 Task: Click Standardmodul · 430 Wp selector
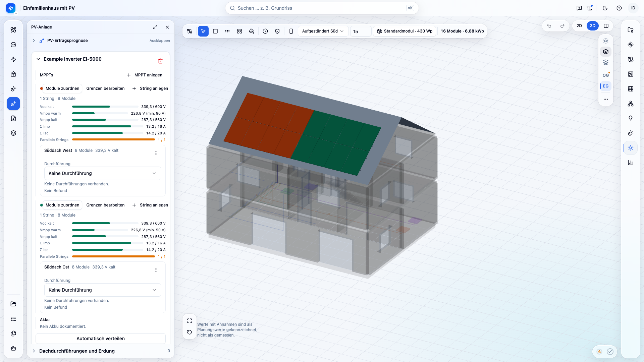405,31
